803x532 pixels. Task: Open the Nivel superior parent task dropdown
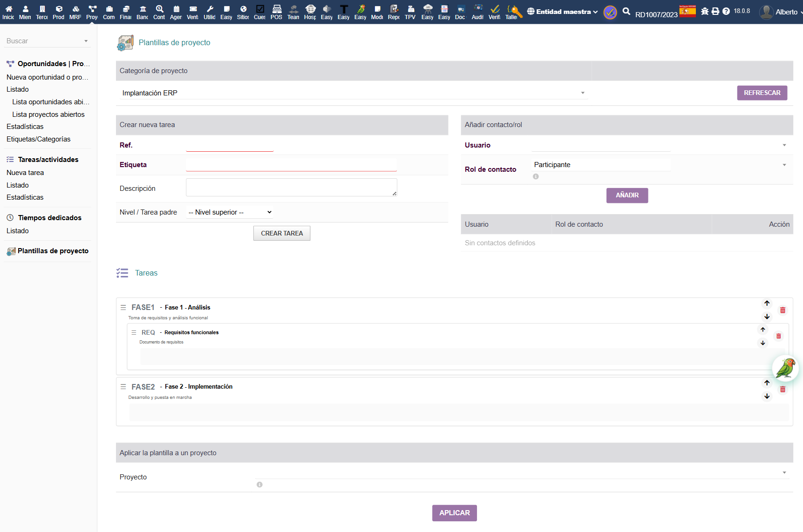(x=230, y=212)
